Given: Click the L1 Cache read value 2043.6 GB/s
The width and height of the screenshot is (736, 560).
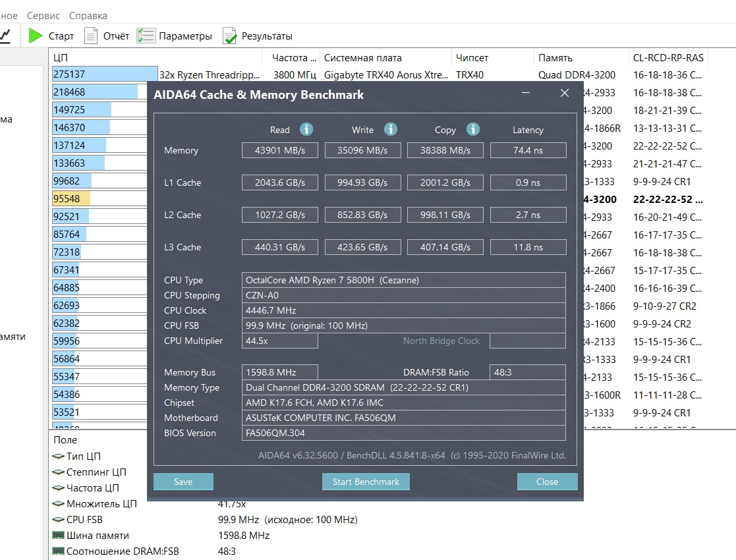Looking at the screenshot, I should click(280, 182).
